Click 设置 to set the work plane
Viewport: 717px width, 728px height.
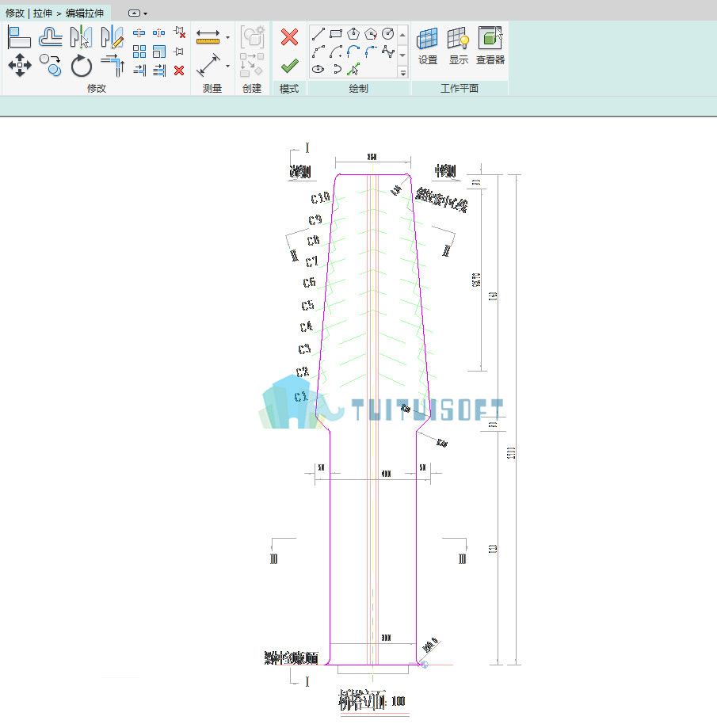428,45
